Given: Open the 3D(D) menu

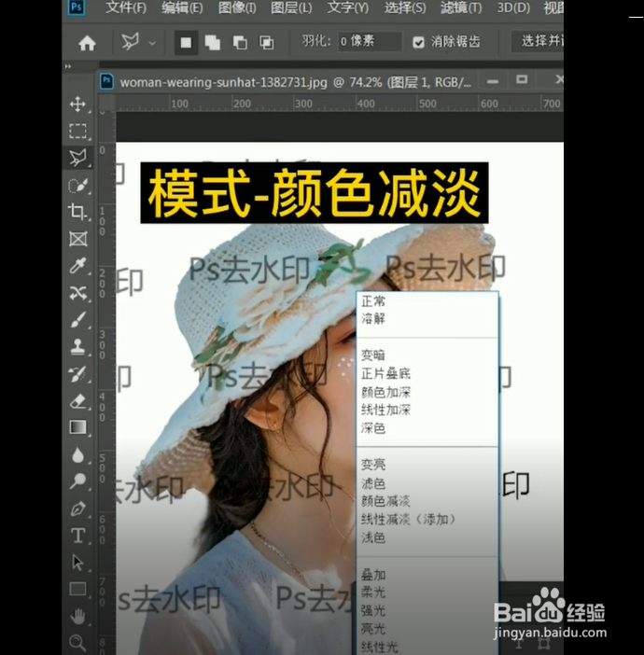Looking at the screenshot, I should pyautogui.click(x=513, y=7).
